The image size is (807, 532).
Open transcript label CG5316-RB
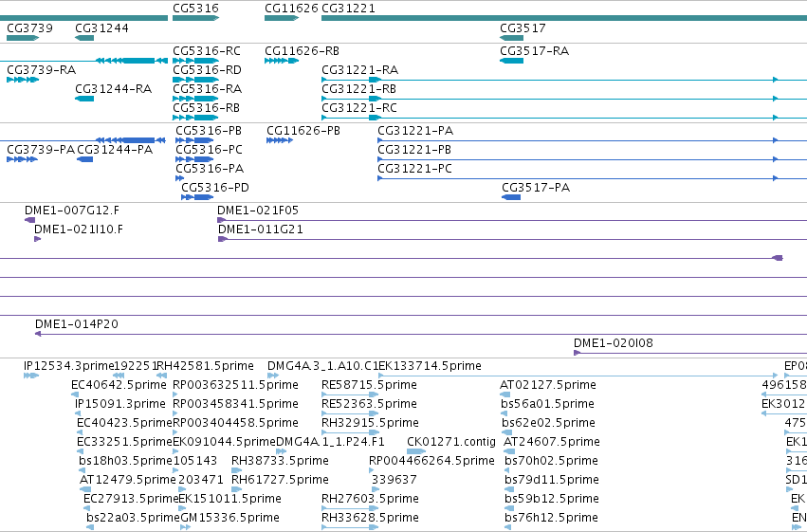coord(207,108)
